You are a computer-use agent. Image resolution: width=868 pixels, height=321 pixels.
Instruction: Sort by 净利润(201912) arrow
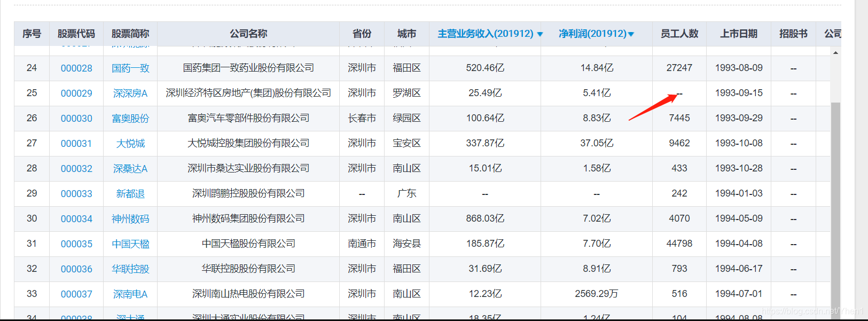tap(631, 34)
